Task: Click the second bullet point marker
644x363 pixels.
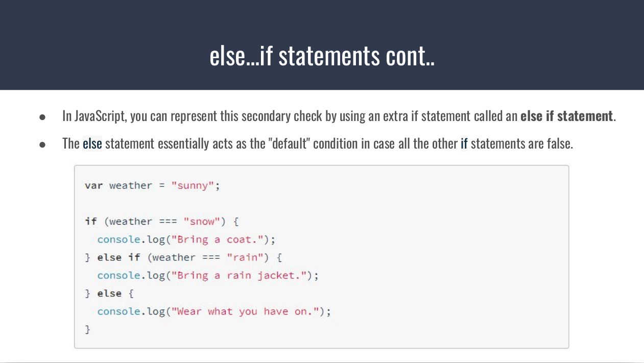Action: pos(43,144)
